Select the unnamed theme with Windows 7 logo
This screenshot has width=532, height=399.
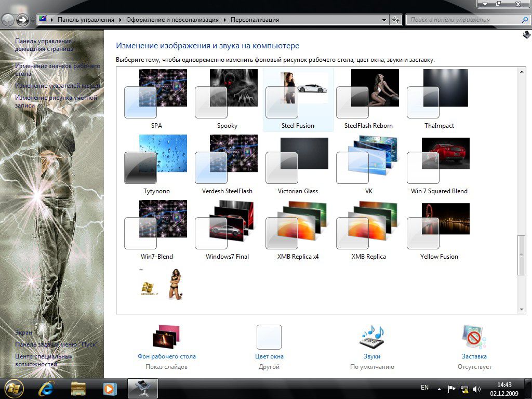click(x=162, y=284)
